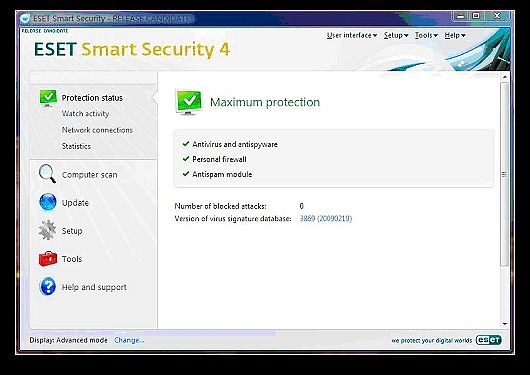This screenshot has width=530, height=375.
Task: Open Network connections in the sidebar
Action: [97, 130]
